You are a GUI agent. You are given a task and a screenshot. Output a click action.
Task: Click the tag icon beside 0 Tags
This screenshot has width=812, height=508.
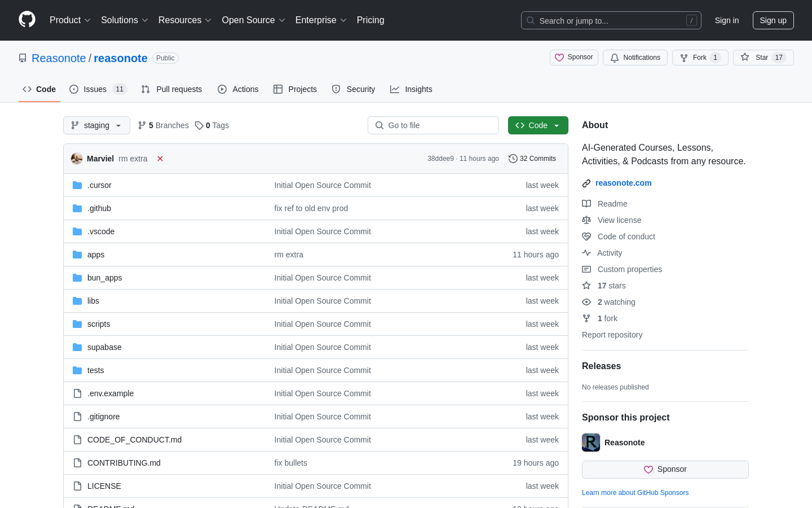pos(199,125)
